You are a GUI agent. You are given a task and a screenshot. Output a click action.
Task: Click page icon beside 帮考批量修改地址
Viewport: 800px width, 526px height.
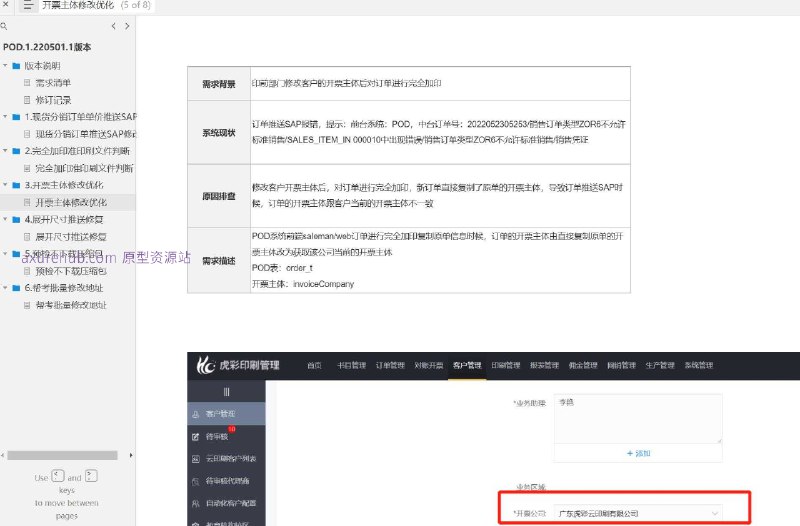tap(27, 305)
